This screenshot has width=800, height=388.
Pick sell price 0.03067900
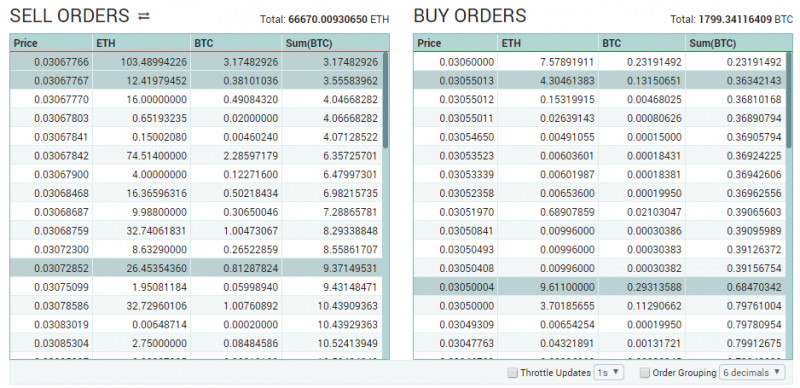click(62, 175)
